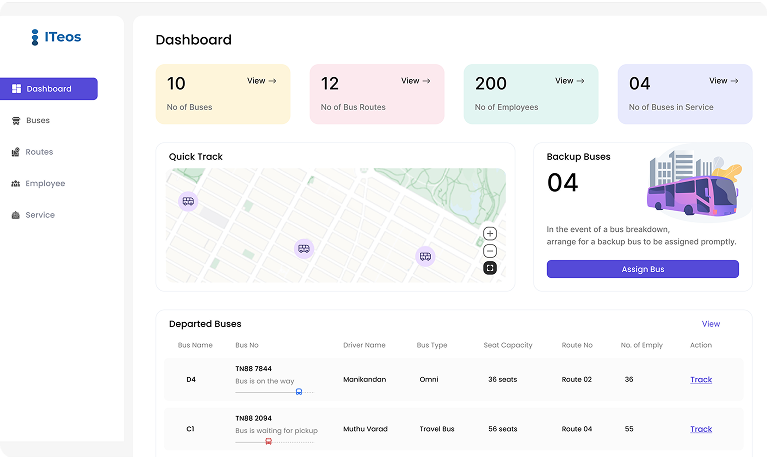This screenshot has width=768, height=458.
Task: Select the center bus marker on map
Action: pyautogui.click(x=304, y=249)
